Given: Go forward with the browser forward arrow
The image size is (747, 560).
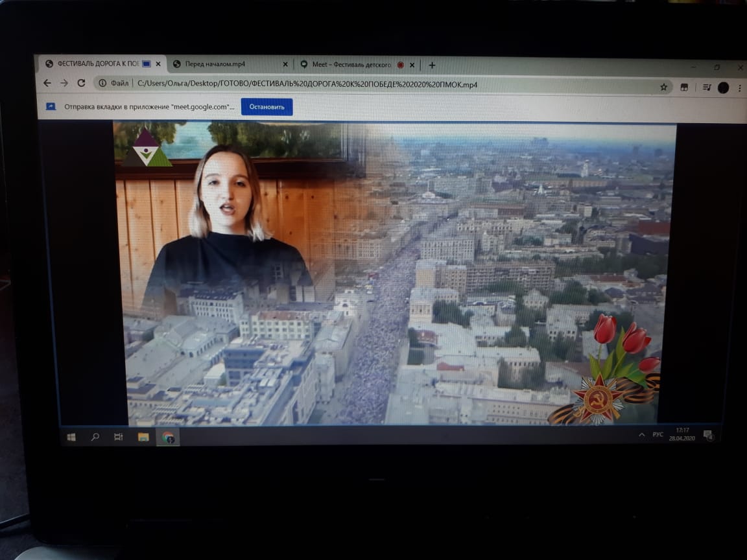Looking at the screenshot, I should [x=64, y=83].
